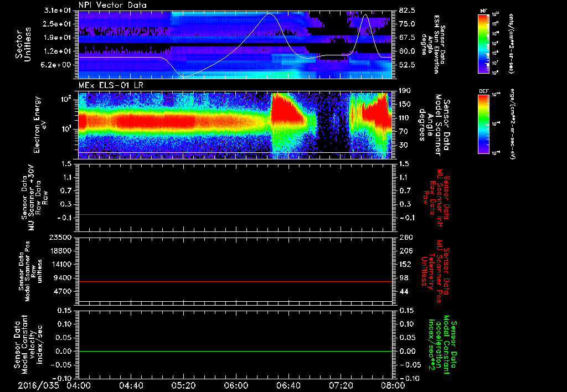The height and width of the screenshot is (392, 567).
Task: Click the 4700 scanner position tick label
Action: pos(63,291)
